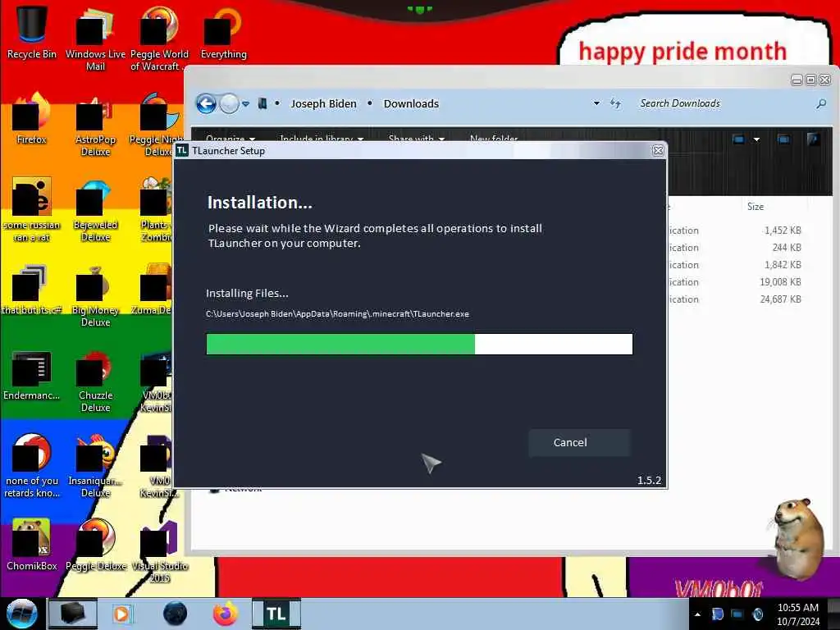Launch Firefox from the desktop

[32, 119]
